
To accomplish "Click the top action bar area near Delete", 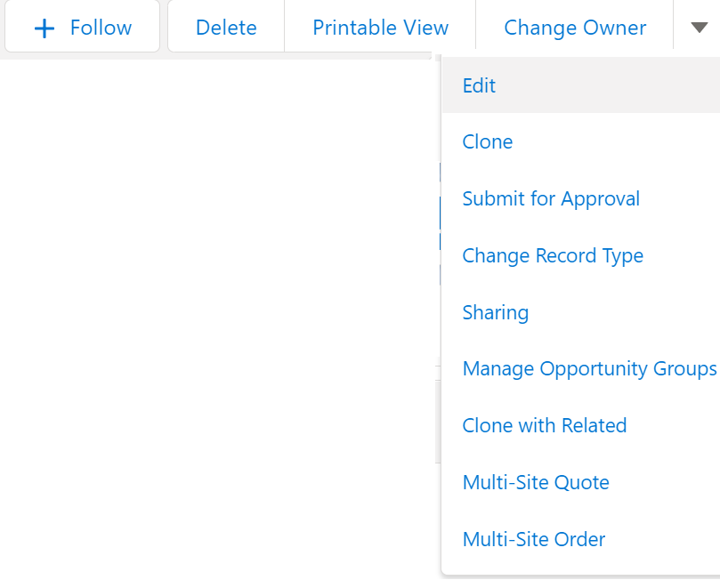I will [225, 27].
